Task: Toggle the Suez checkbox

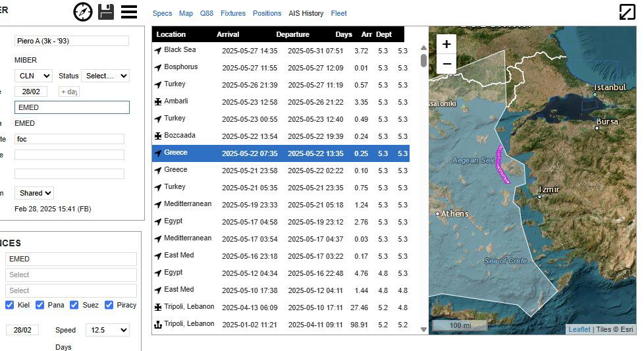Action: (74, 305)
